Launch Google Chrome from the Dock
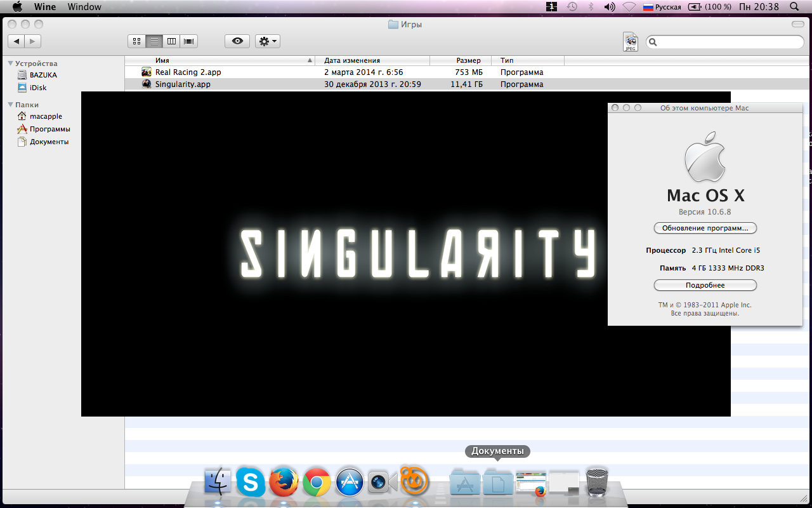Screen dimensions: 812x508 pyautogui.click(x=317, y=482)
